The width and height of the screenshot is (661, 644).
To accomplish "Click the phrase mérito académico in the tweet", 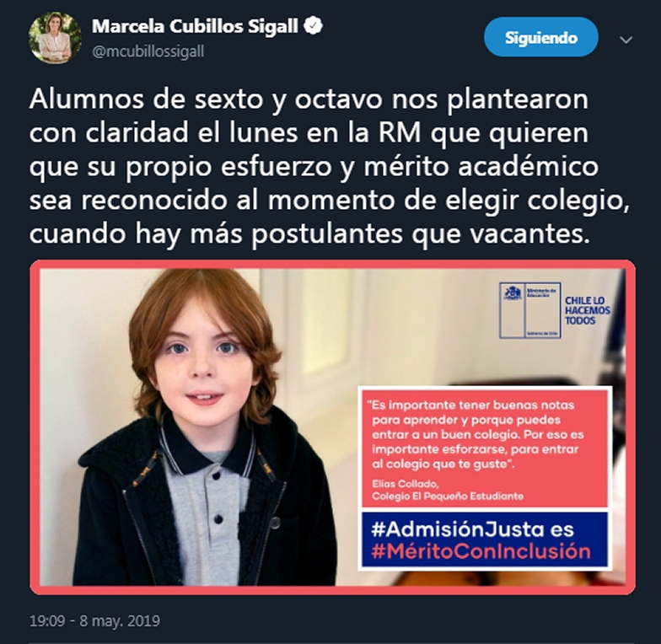I will (x=481, y=167).
